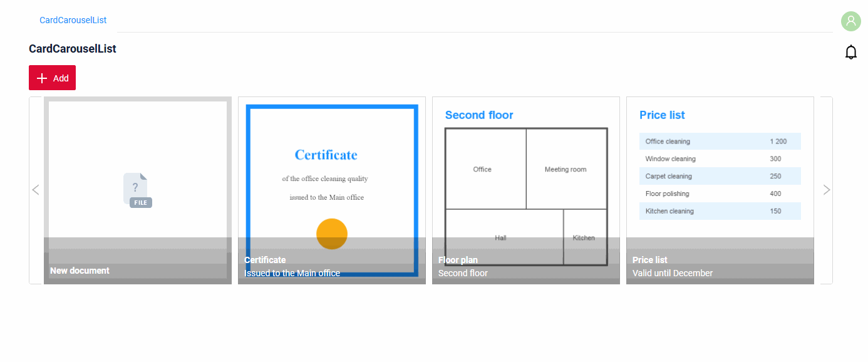868x362 pixels.
Task: Click the blue 'Second floor' heading
Action: 479,115
